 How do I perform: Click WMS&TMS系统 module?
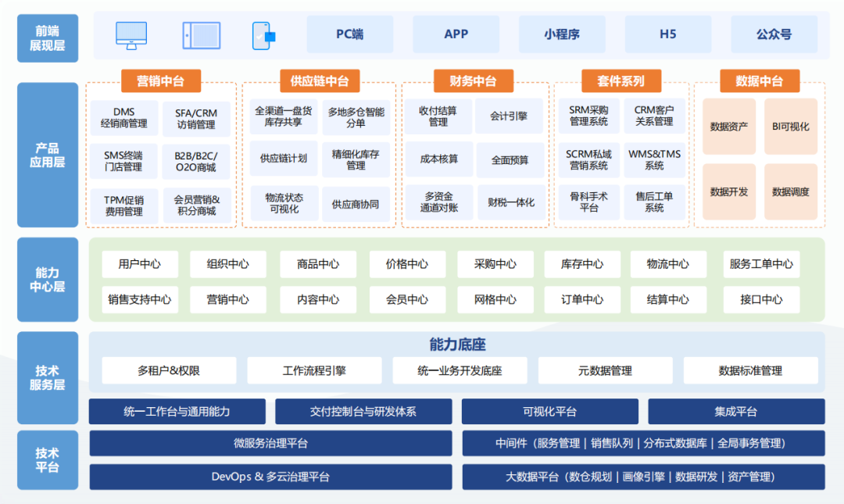(655, 160)
